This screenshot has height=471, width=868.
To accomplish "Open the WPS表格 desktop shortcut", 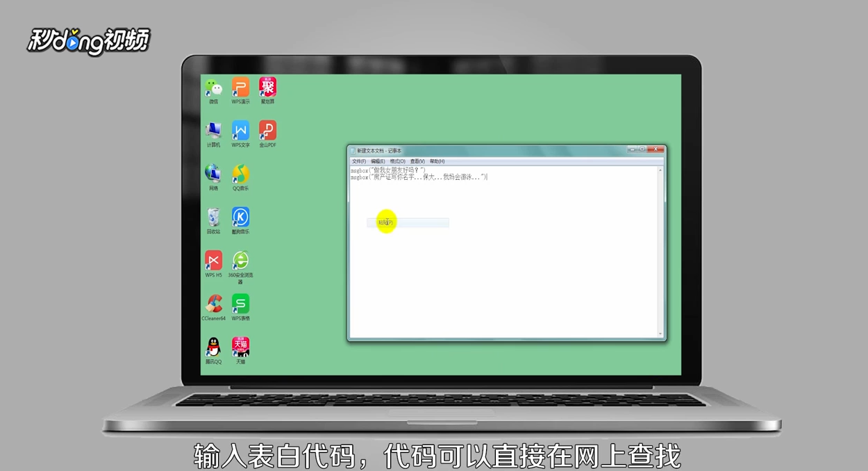I will click(x=240, y=308).
